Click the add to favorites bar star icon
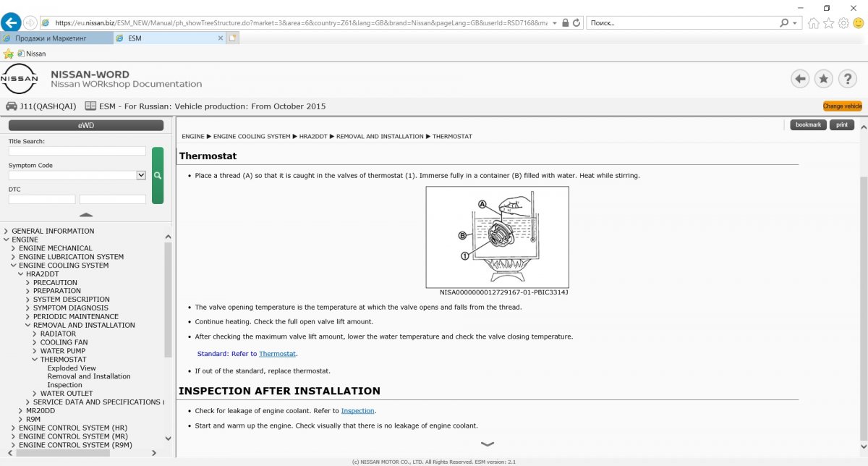868x466 pixels. 8,54
